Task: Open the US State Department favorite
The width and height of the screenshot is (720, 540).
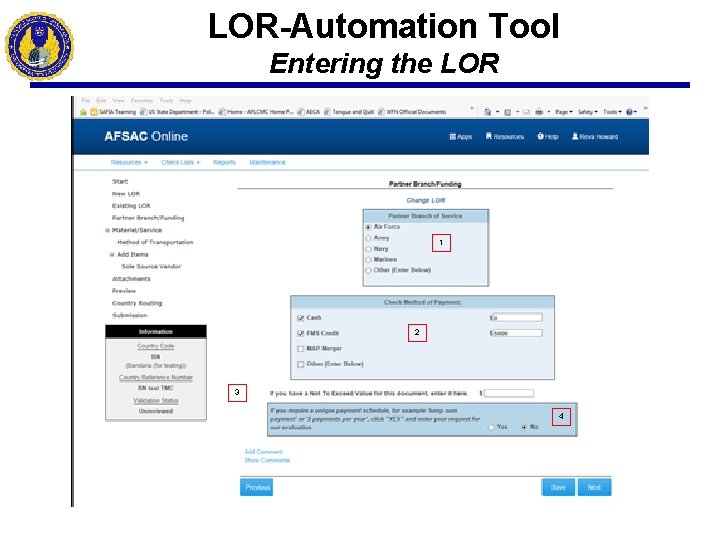Action: click(x=177, y=112)
